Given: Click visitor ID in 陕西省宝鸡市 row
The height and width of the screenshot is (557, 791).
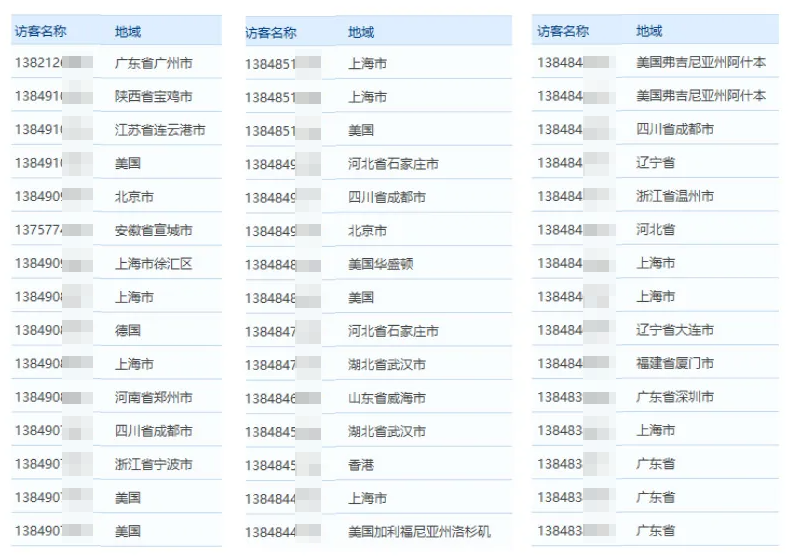Looking at the screenshot, I should (53, 96).
